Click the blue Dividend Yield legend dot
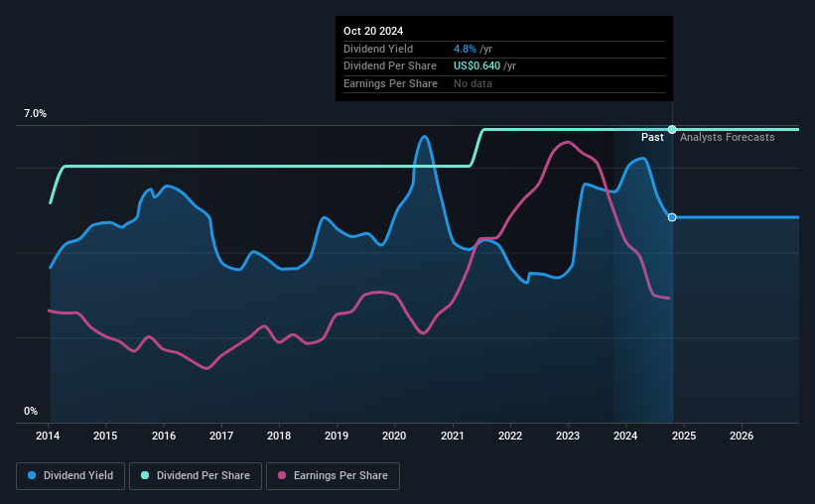This screenshot has width=815, height=504. (x=32, y=475)
